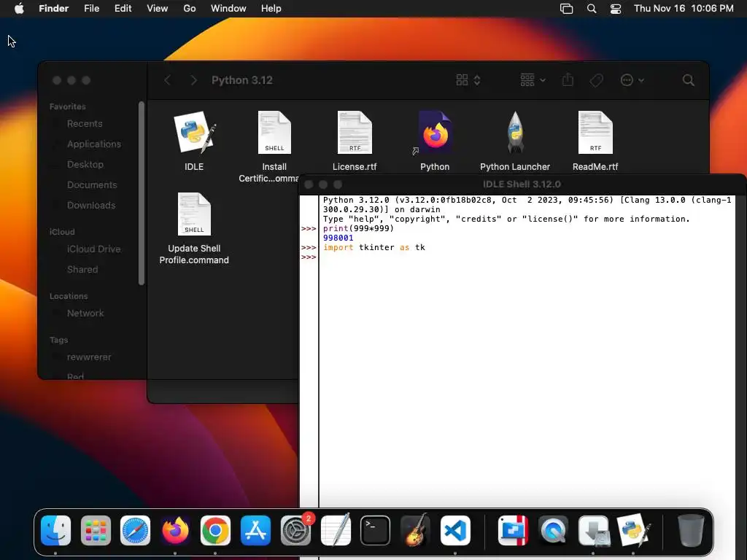Select Update Shell Profile.command file
This screenshot has height=560, width=747.
pos(194,214)
